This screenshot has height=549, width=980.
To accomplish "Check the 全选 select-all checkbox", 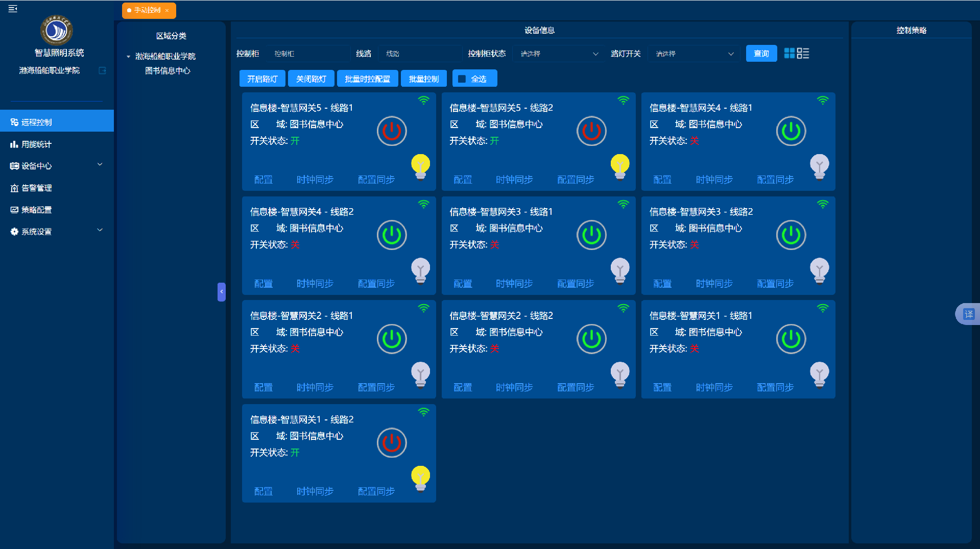I will tap(462, 78).
